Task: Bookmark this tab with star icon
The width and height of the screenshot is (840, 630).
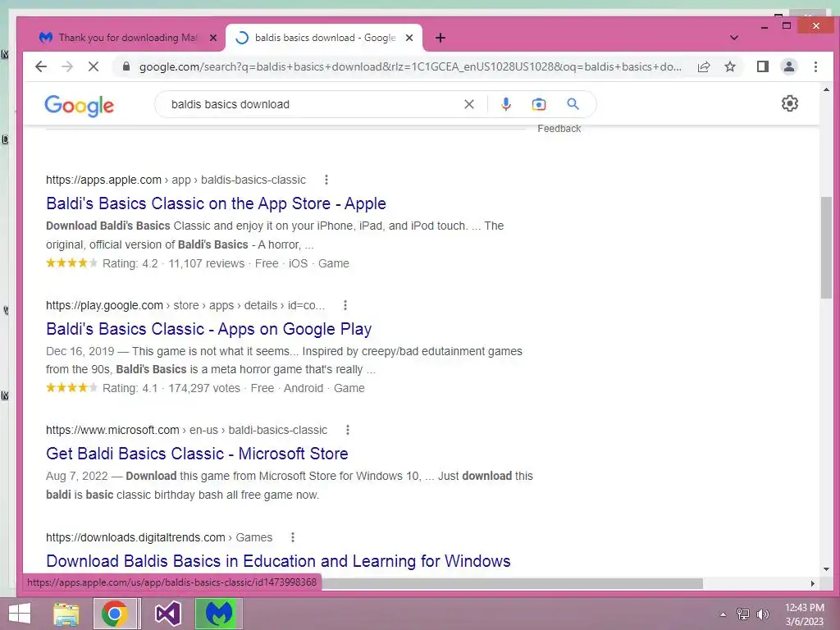Action: [x=730, y=66]
